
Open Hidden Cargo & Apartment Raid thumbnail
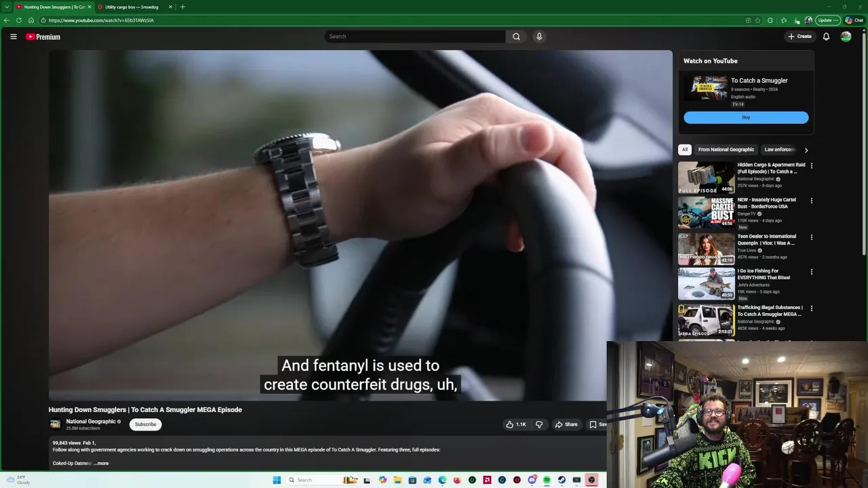(706, 178)
